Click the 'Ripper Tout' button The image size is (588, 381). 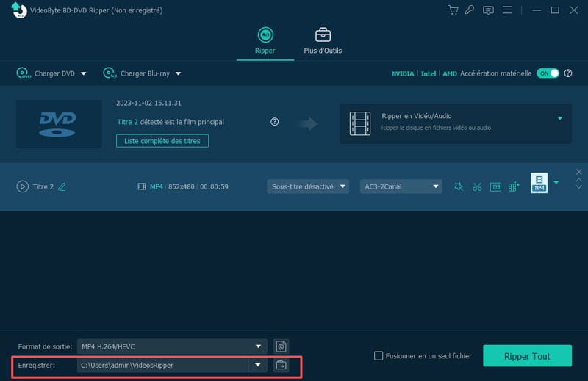[x=527, y=356]
